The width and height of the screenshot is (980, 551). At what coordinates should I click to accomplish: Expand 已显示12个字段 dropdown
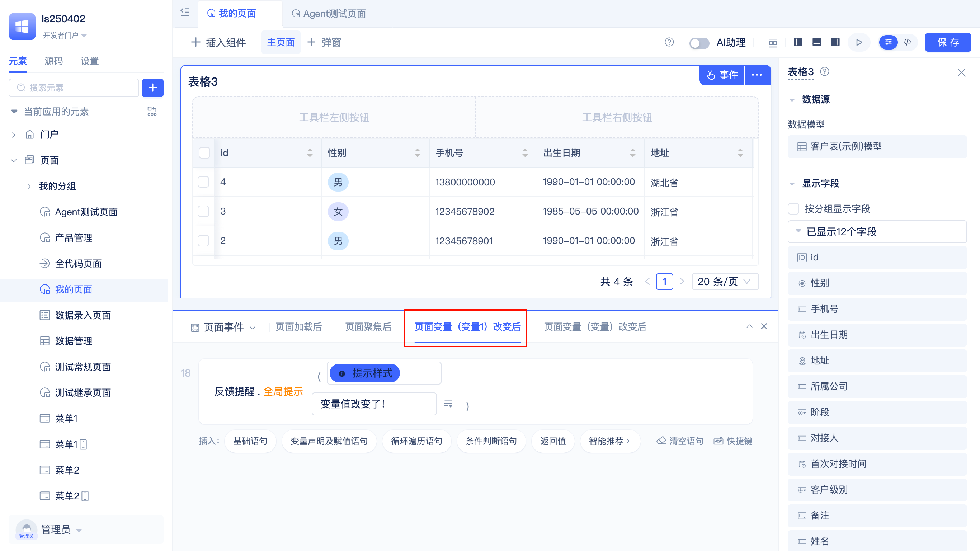point(877,232)
